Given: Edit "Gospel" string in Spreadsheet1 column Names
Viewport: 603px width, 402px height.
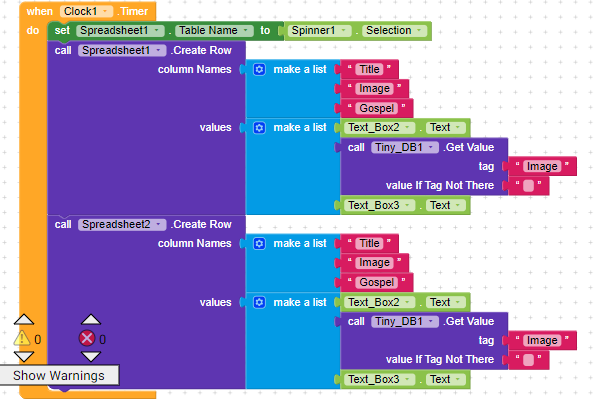Looking at the screenshot, I should 376,108.
